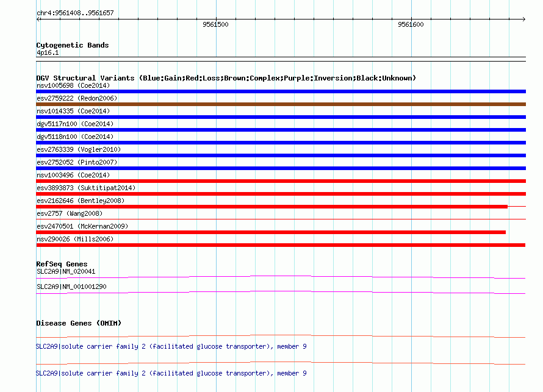Select the DGV Structural Variants track heading
Viewport: 543px width, 392px height.
point(226,78)
